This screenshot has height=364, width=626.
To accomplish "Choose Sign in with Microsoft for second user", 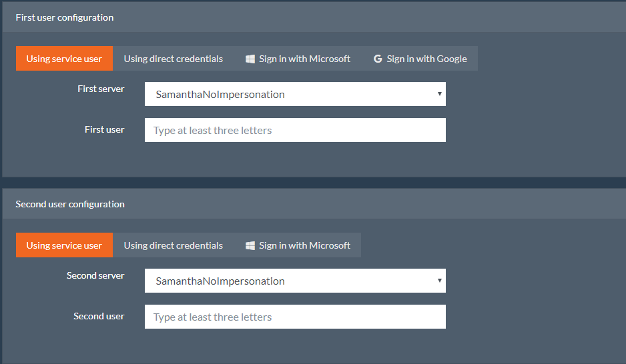I will point(298,245).
